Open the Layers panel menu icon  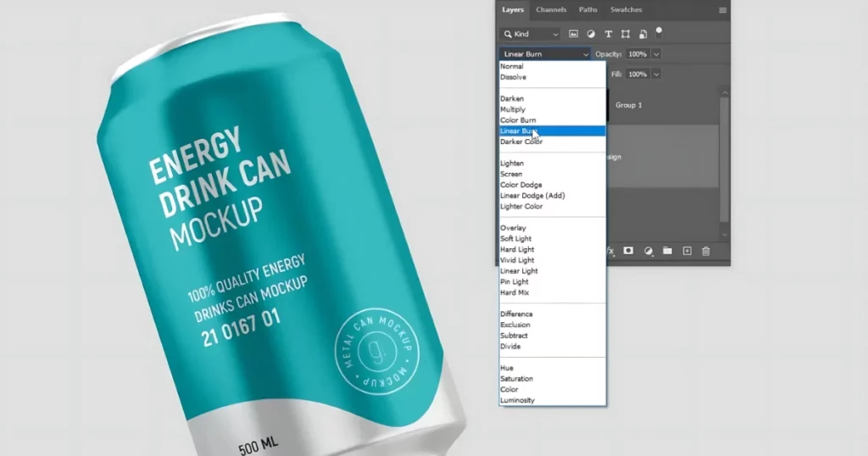(722, 10)
